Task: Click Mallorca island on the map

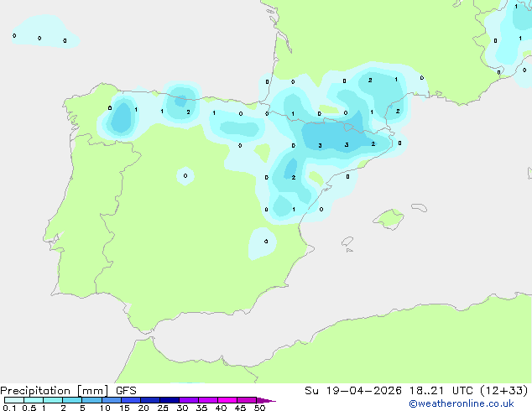Action: 389,219
